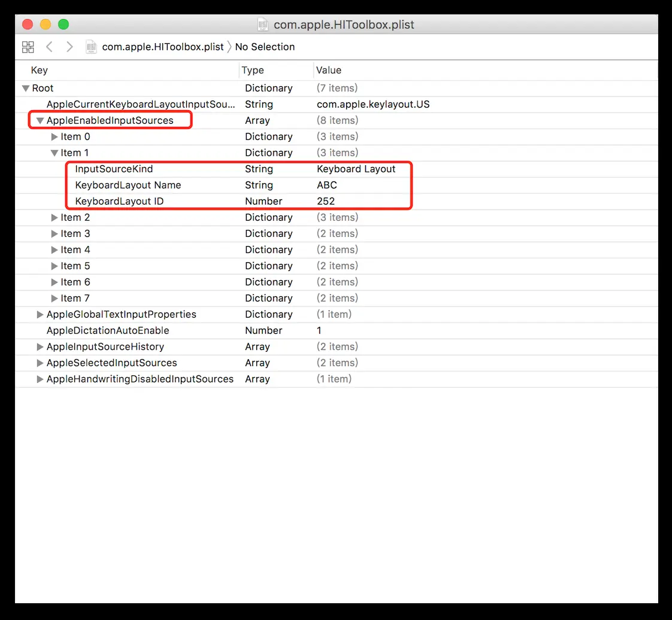The width and height of the screenshot is (672, 620).
Task: Click the back navigation chevron
Action: pos(49,47)
